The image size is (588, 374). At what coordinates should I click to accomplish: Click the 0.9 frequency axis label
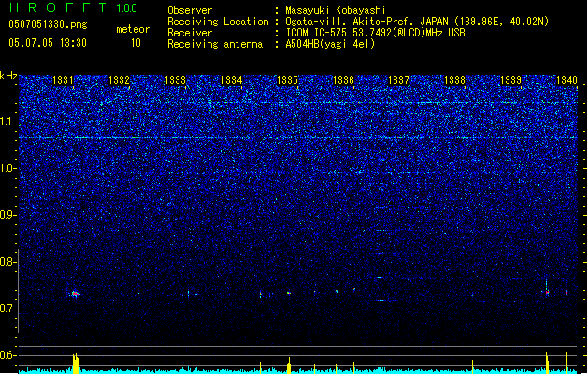coord(8,215)
